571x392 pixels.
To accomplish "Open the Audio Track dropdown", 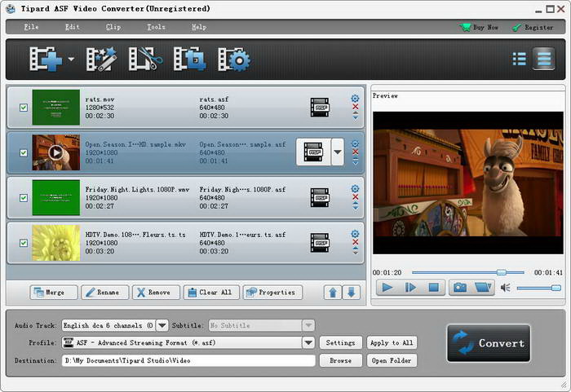I will [162, 325].
